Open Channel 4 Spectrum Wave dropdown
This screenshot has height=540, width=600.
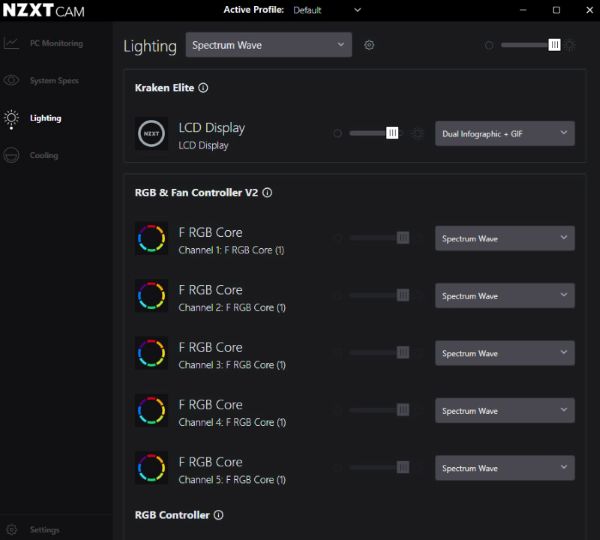(x=505, y=410)
